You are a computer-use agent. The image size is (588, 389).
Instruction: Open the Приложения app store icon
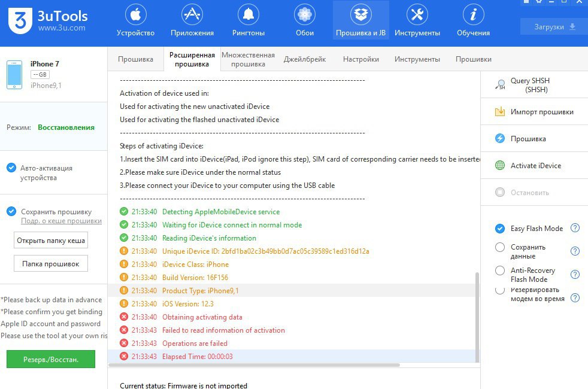tap(192, 14)
